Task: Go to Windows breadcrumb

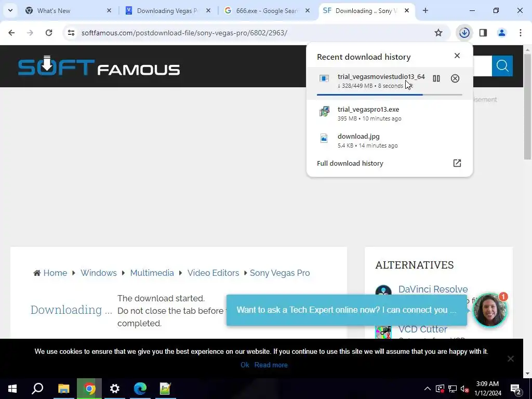Action: (x=98, y=273)
